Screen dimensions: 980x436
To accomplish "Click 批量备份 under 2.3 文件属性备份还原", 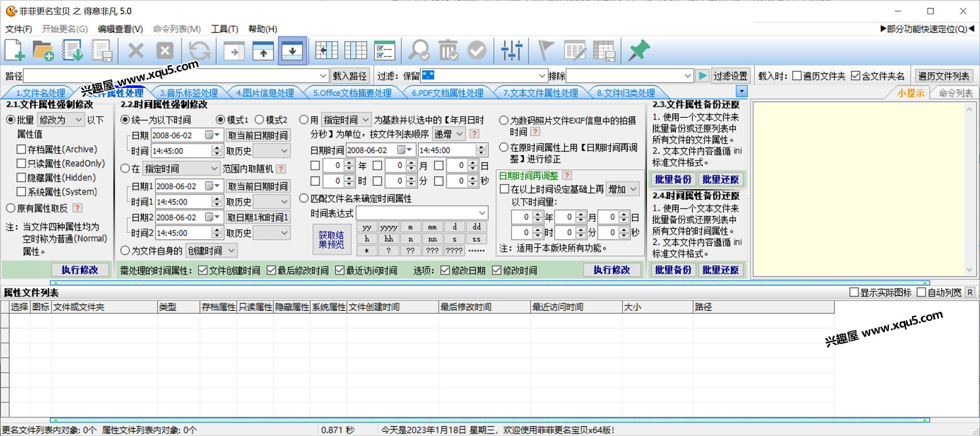I will (673, 180).
